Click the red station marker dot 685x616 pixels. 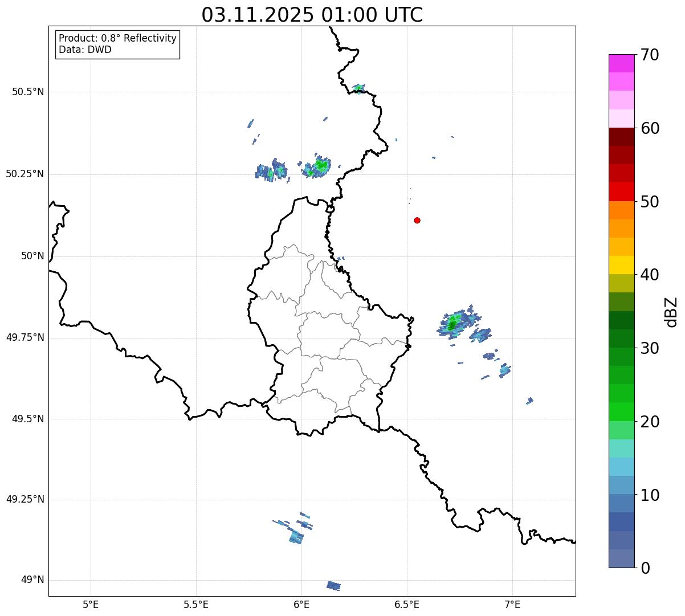click(417, 220)
